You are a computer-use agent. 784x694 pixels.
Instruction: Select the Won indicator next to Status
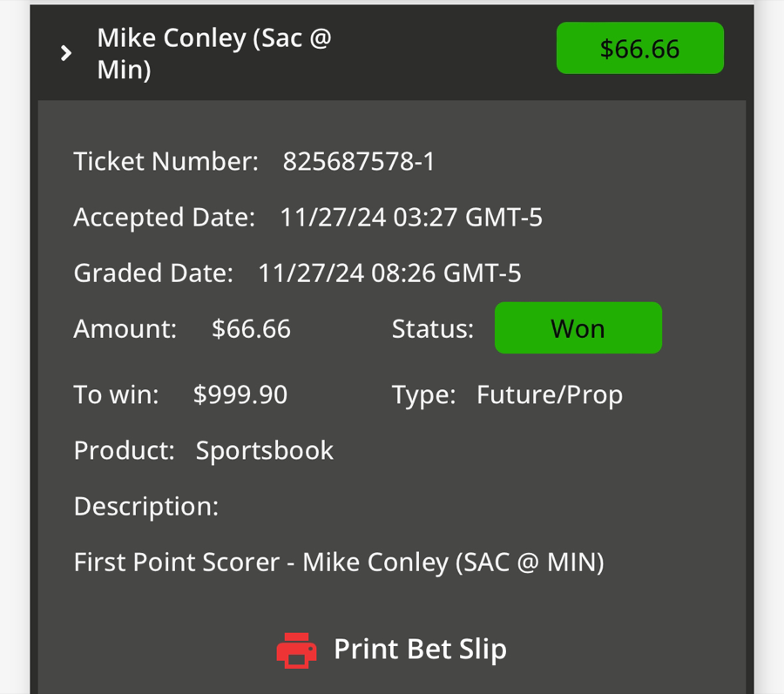point(578,328)
